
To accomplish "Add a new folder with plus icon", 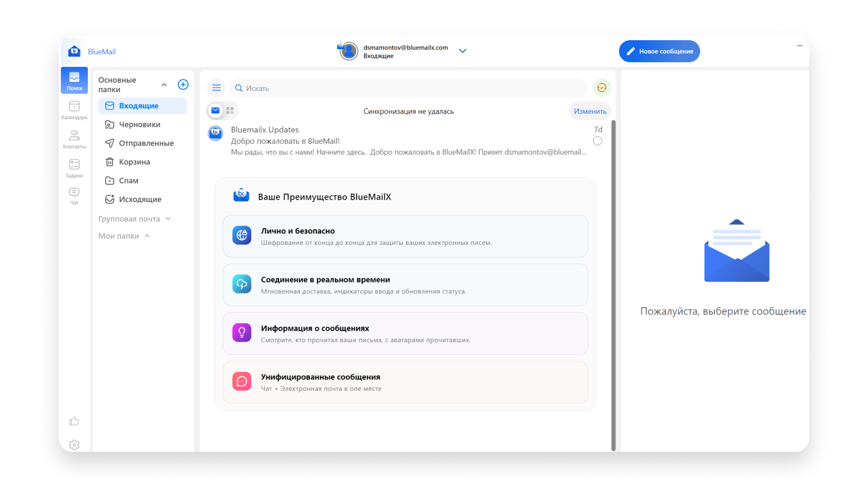I will pyautogui.click(x=183, y=84).
